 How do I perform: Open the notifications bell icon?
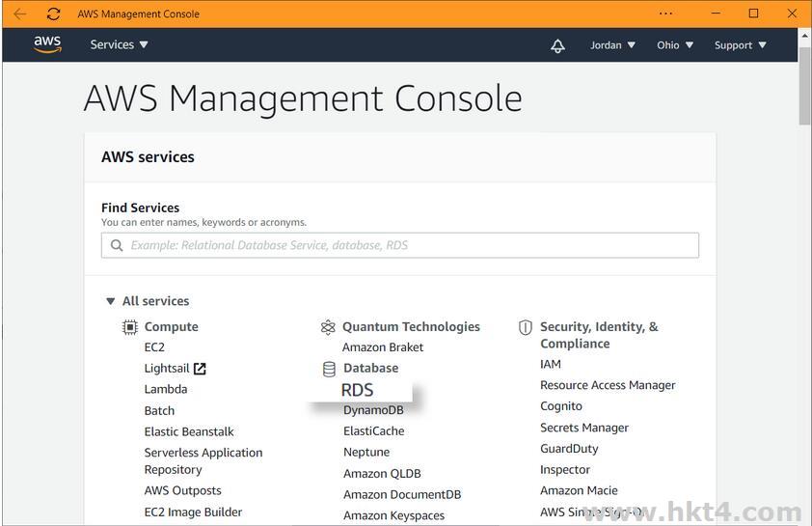click(x=557, y=45)
